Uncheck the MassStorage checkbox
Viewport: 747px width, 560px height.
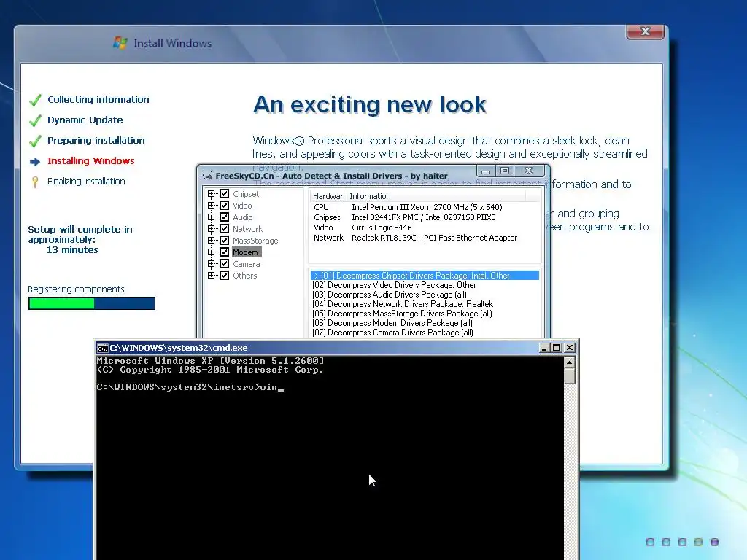pos(225,241)
